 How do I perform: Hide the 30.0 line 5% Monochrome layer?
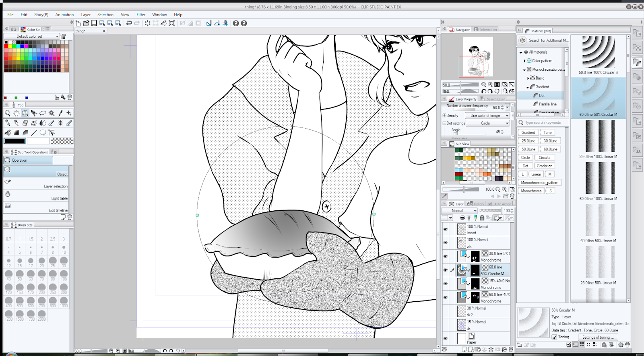click(445, 257)
